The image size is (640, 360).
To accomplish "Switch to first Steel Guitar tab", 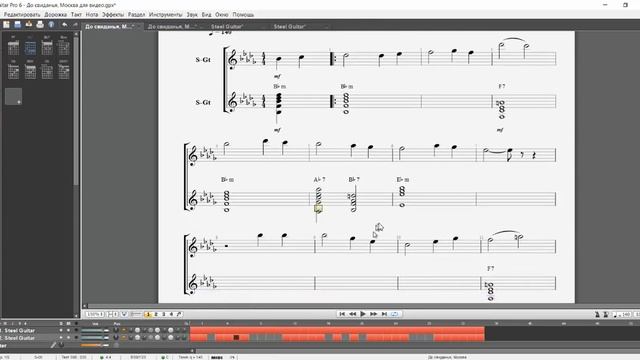I will tap(227, 27).
